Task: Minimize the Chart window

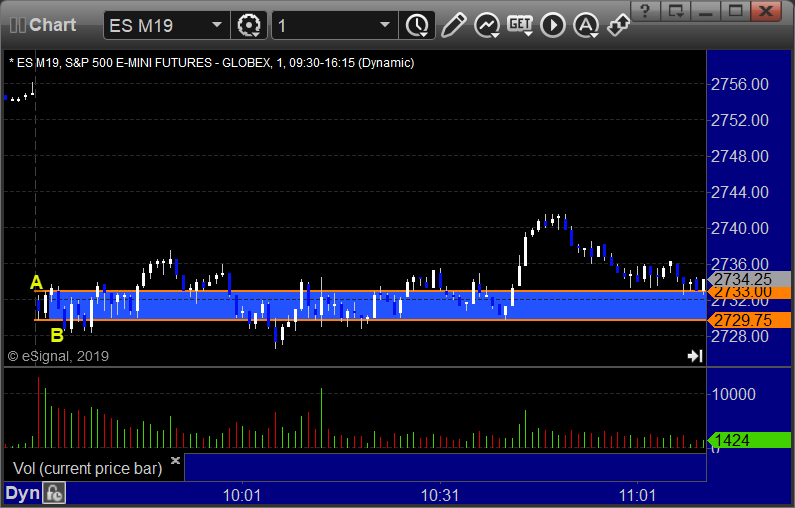Action: pyautogui.click(x=705, y=11)
